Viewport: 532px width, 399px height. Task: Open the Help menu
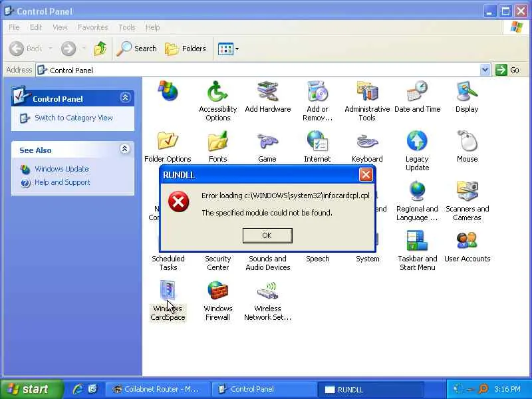tap(152, 27)
